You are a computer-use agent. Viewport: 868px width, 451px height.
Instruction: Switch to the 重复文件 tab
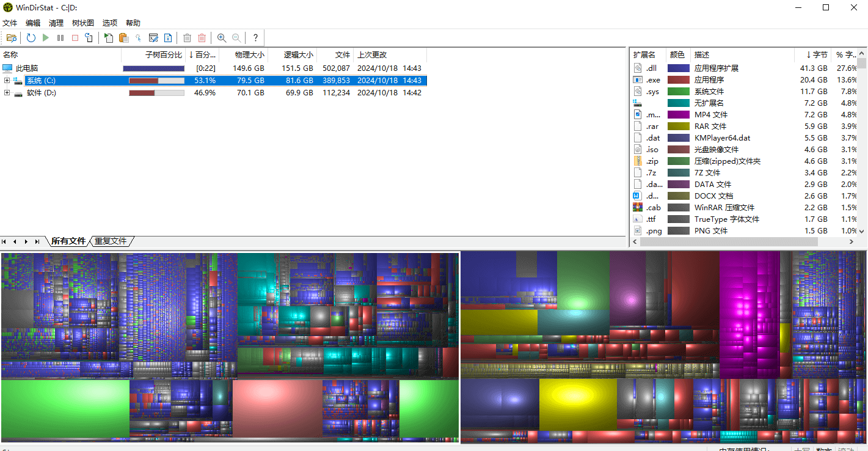coord(111,241)
